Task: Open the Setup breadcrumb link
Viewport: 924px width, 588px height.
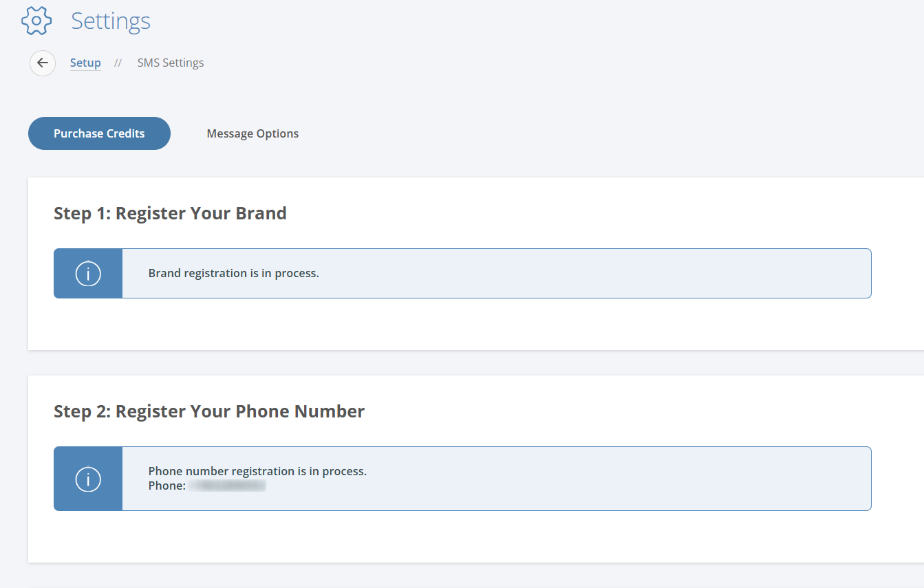Action: (x=85, y=63)
